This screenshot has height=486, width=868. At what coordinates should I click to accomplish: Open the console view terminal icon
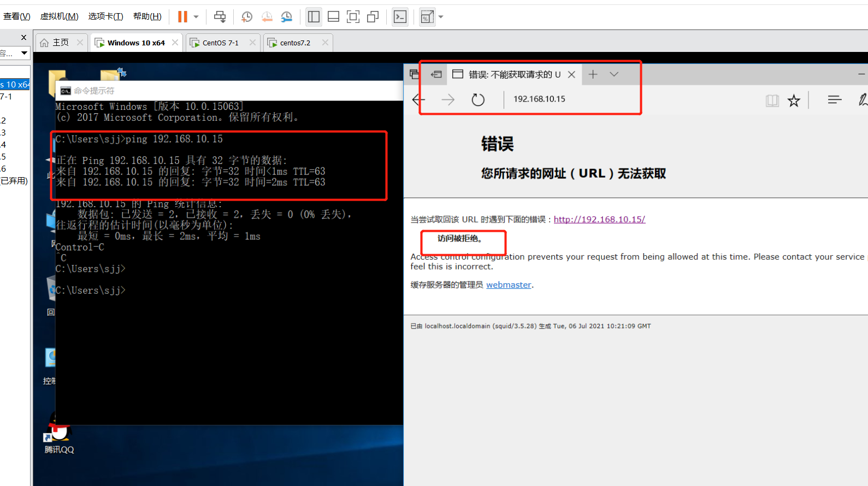400,17
